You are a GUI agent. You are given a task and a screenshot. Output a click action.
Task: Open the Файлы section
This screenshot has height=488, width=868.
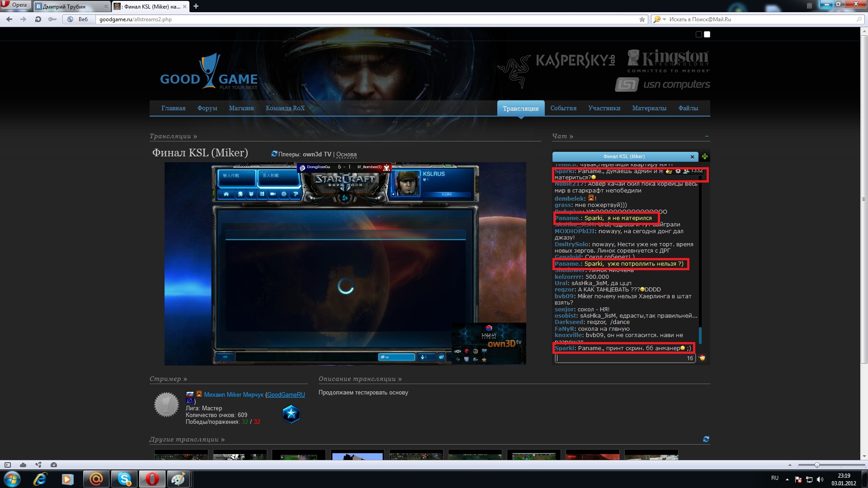688,108
